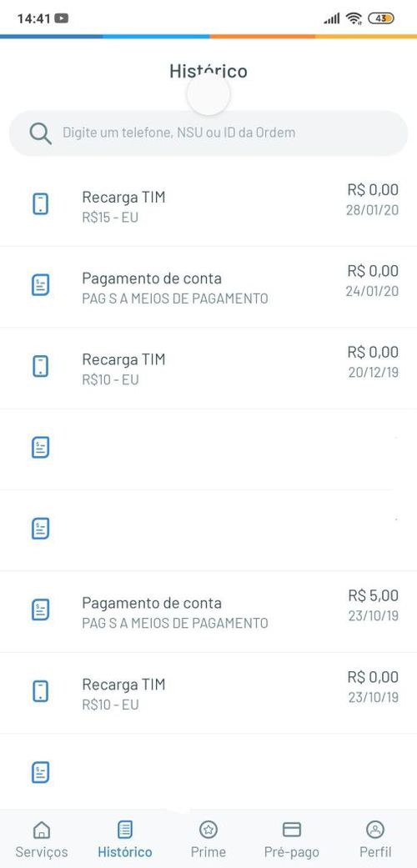The width and height of the screenshot is (417, 868).
Task: Tap bill icon beside R$ 5,00 payment
Action: point(40,610)
